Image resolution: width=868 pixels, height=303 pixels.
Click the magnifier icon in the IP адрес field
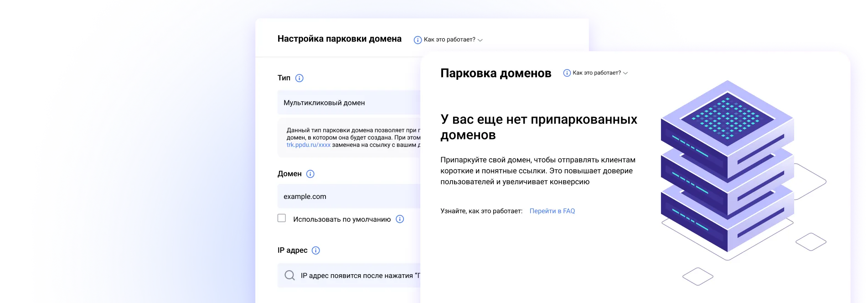point(289,276)
